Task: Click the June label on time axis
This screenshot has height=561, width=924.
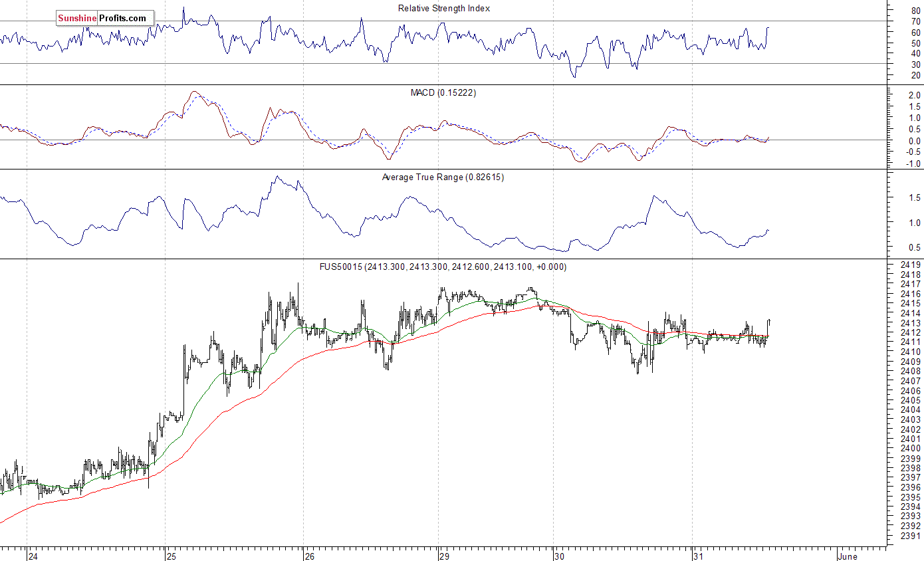Action: (x=848, y=556)
